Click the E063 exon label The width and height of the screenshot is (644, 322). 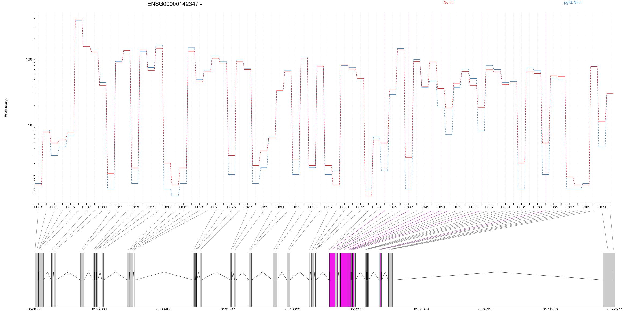click(537, 207)
